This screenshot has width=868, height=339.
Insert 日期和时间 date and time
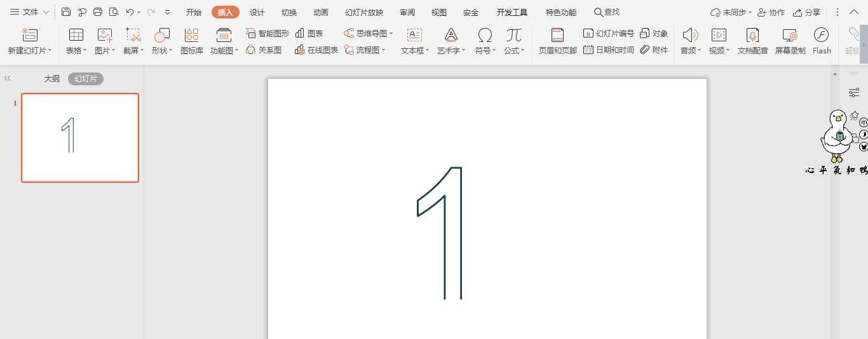click(x=609, y=50)
